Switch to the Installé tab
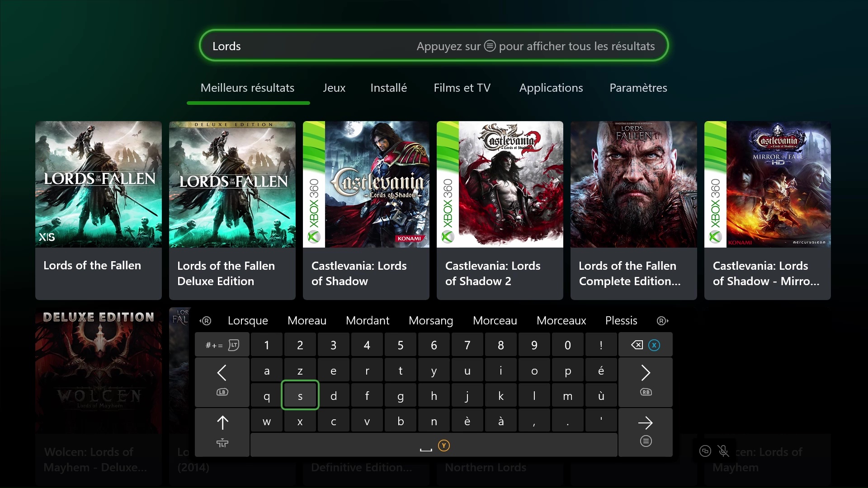This screenshot has height=488, width=868. [388, 88]
